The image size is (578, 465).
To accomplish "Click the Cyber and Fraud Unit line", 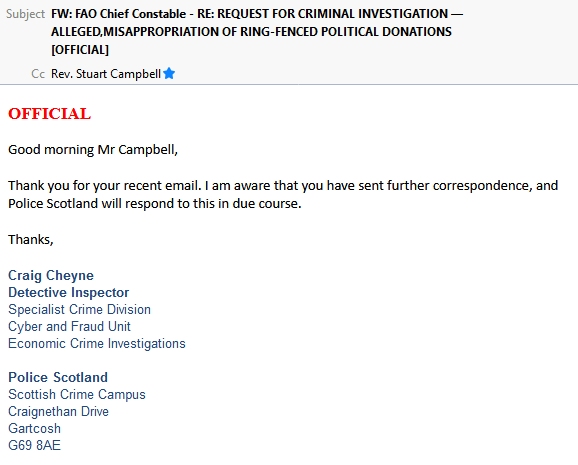I will [69, 326].
